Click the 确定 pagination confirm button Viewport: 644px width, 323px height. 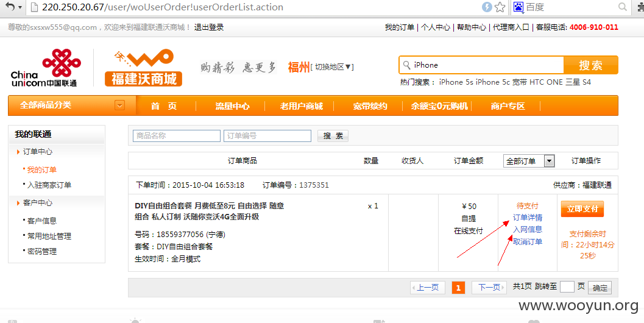(600, 288)
